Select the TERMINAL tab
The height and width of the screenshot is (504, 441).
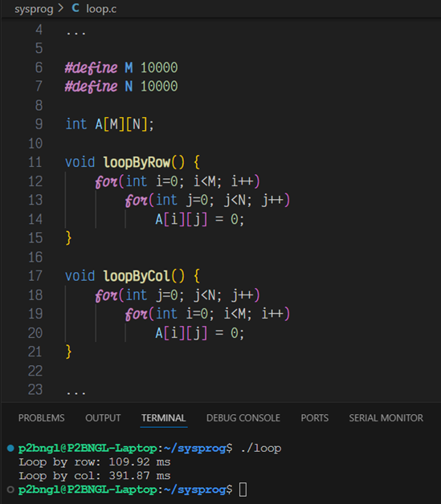click(163, 418)
